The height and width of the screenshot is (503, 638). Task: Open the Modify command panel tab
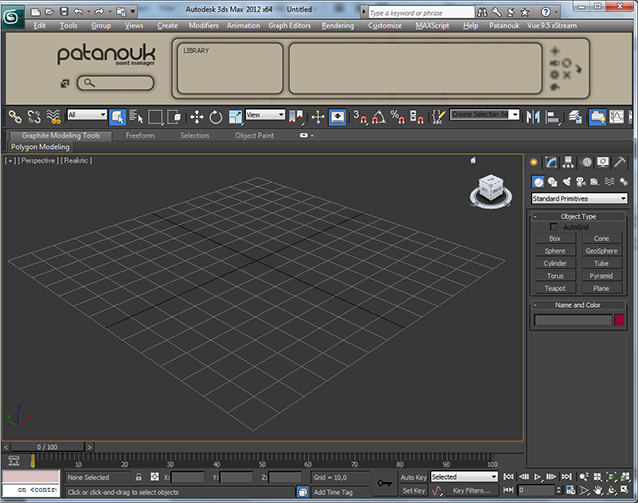tap(551, 162)
